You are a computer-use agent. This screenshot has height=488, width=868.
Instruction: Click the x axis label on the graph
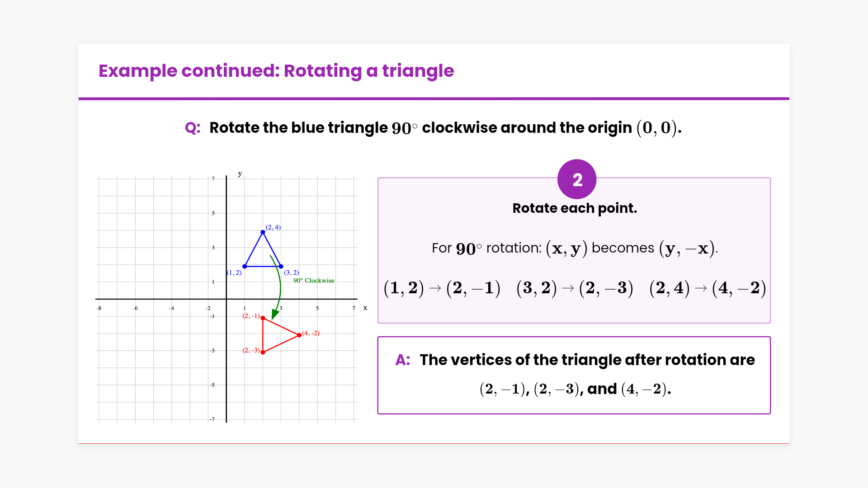(365, 308)
